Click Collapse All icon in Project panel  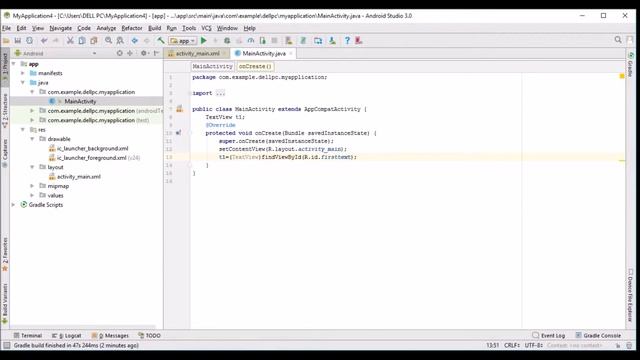click(x=130, y=53)
